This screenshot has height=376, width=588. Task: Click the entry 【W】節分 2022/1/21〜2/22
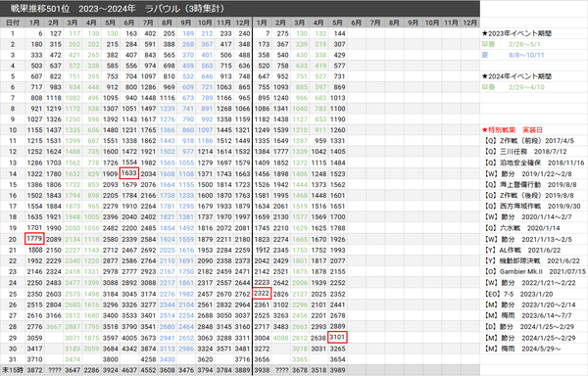click(529, 283)
